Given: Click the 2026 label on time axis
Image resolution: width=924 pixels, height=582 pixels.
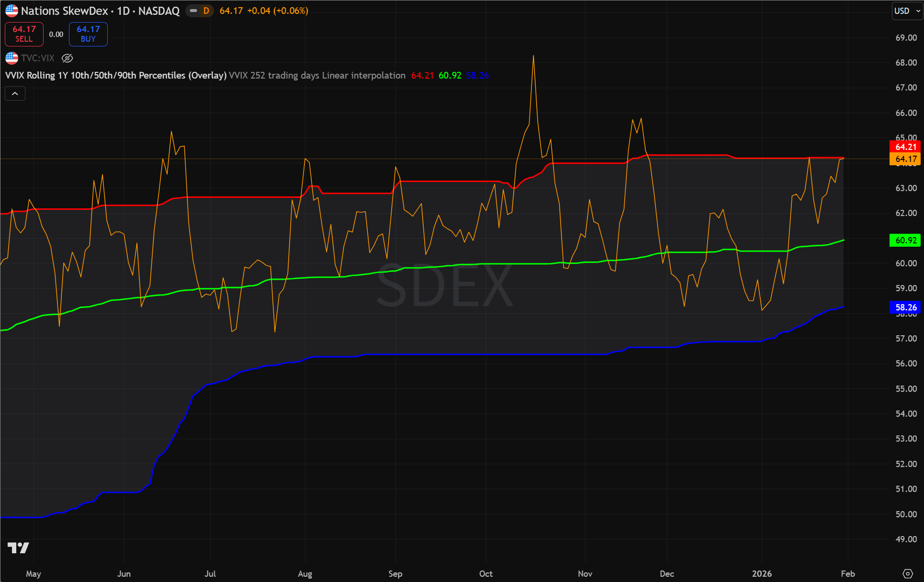Looking at the screenshot, I should click(762, 573).
